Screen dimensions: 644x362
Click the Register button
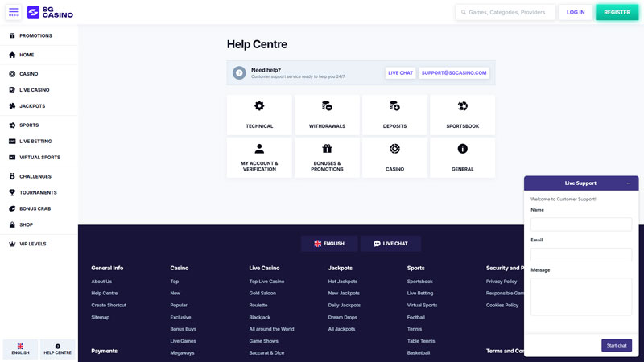(617, 12)
